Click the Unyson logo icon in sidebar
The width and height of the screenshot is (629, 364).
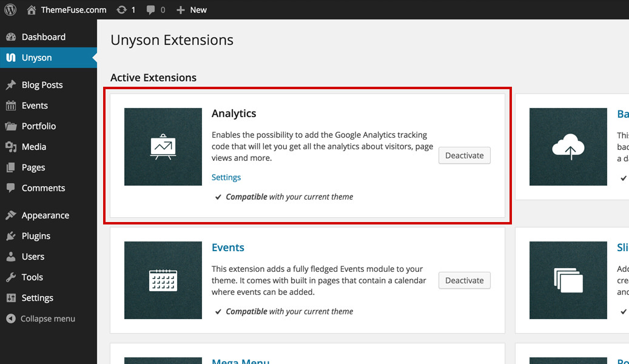click(x=11, y=58)
